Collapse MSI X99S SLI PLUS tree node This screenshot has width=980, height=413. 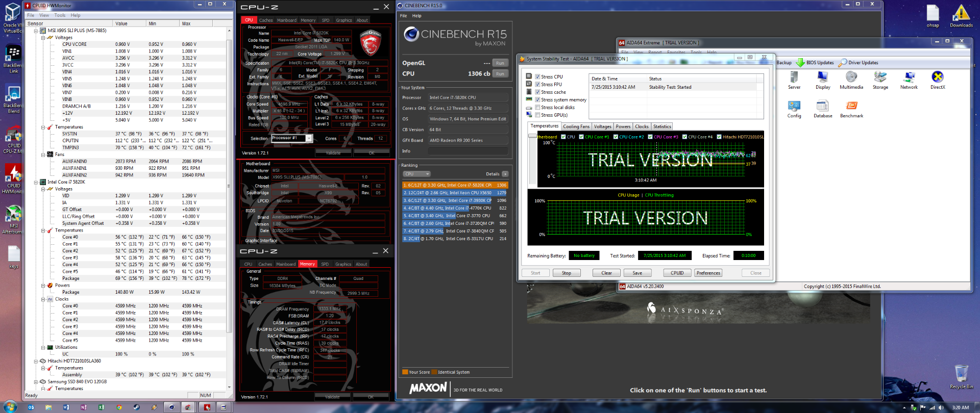tap(36, 31)
